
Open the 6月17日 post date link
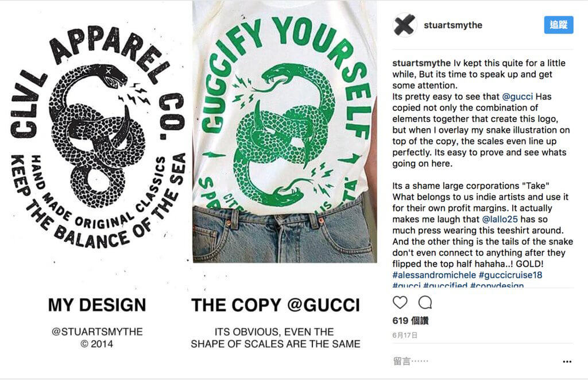click(405, 335)
